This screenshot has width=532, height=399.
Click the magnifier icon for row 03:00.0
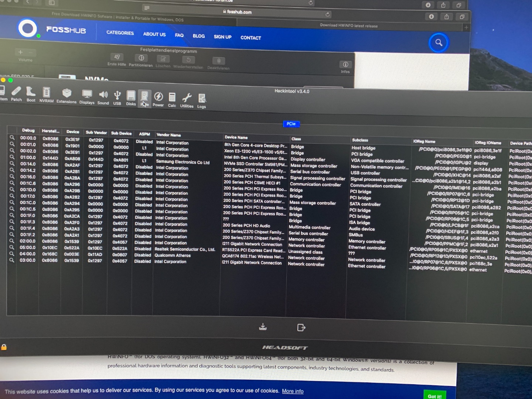click(x=12, y=260)
